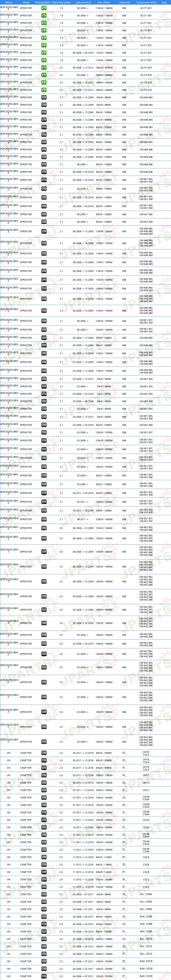Screen dimensions: 171x980
Task: Click OM 651.957 in the single-code 03.2009 -> row
Action: [146, 433]
